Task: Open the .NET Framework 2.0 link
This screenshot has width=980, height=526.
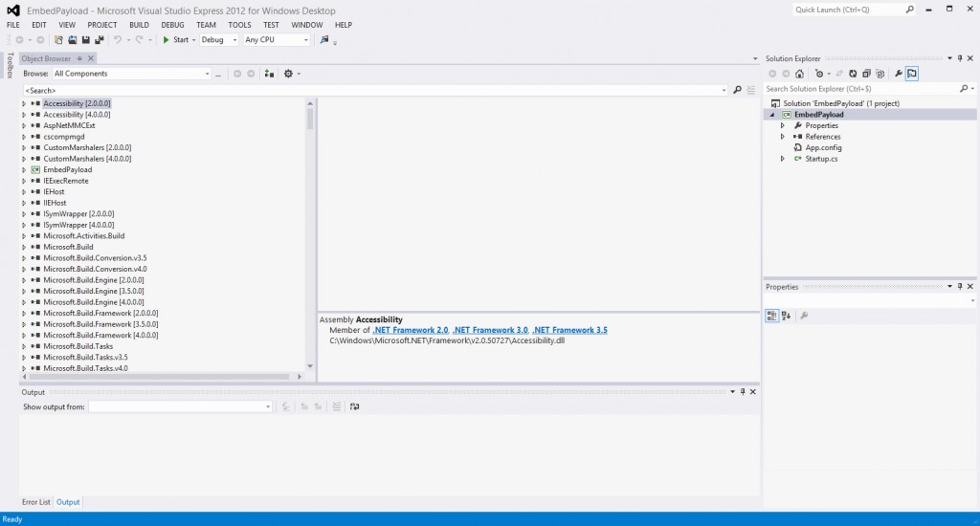Action: pyautogui.click(x=410, y=330)
